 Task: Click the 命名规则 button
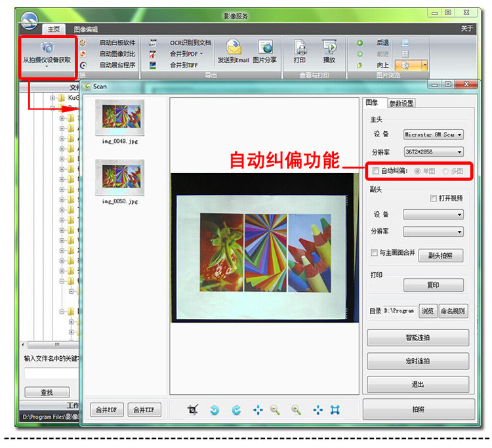coord(453,311)
